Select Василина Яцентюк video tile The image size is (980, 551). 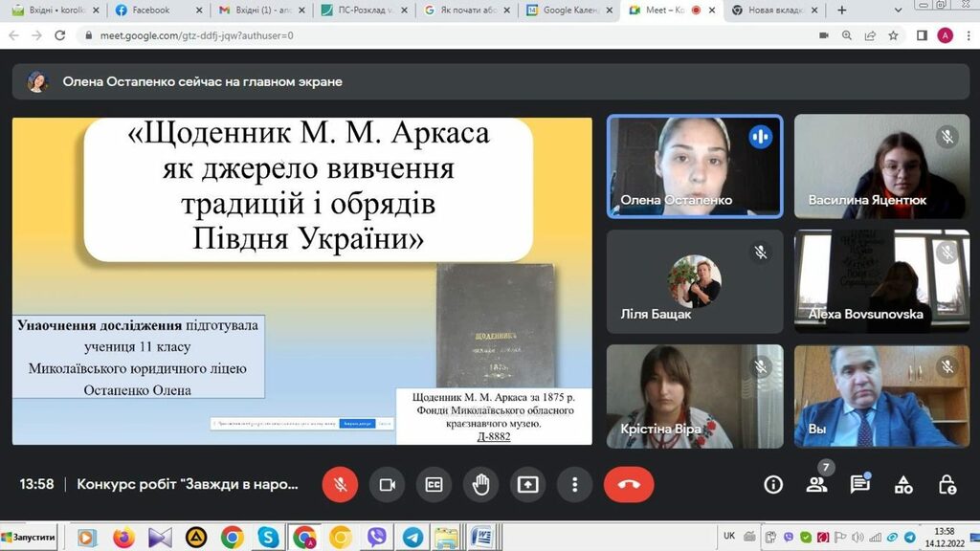[875, 166]
